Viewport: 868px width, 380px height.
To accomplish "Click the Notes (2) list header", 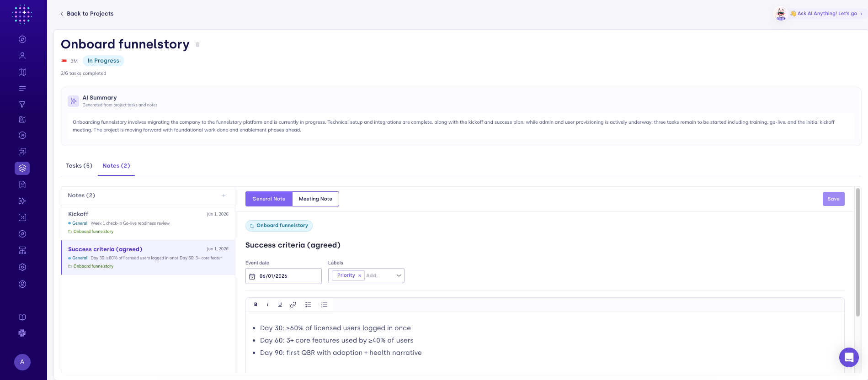I will click(81, 195).
